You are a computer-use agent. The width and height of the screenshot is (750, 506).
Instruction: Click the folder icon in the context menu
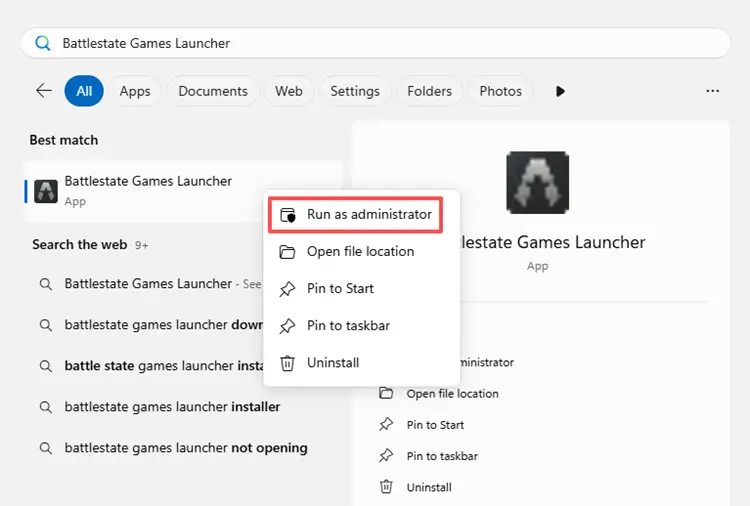(x=287, y=252)
